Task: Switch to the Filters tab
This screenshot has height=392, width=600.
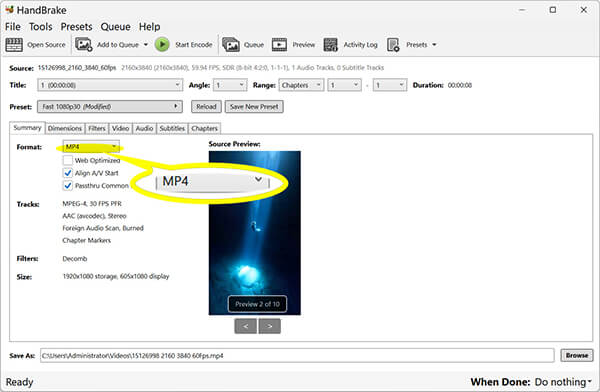Action: click(97, 128)
